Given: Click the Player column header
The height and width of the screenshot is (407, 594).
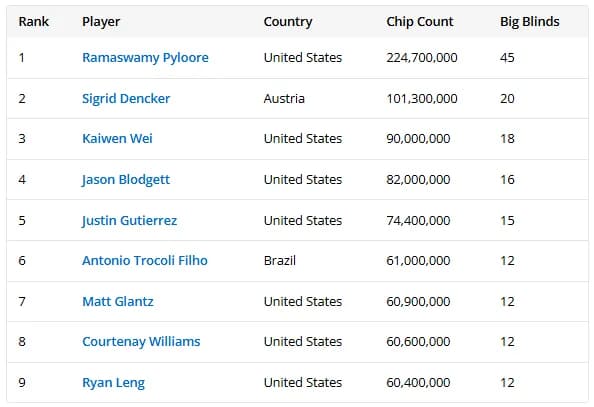Looking at the screenshot, I should 101,22.
